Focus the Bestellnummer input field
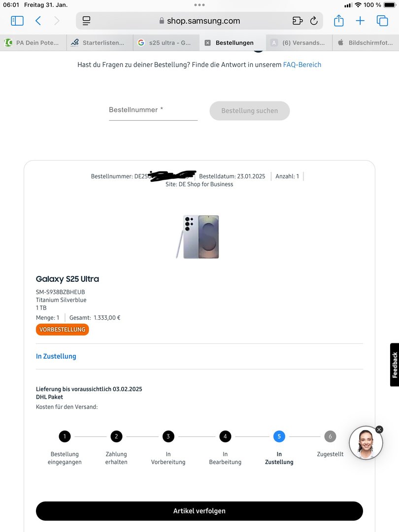This screenshot has width=399, height=532. coord(153,111)
